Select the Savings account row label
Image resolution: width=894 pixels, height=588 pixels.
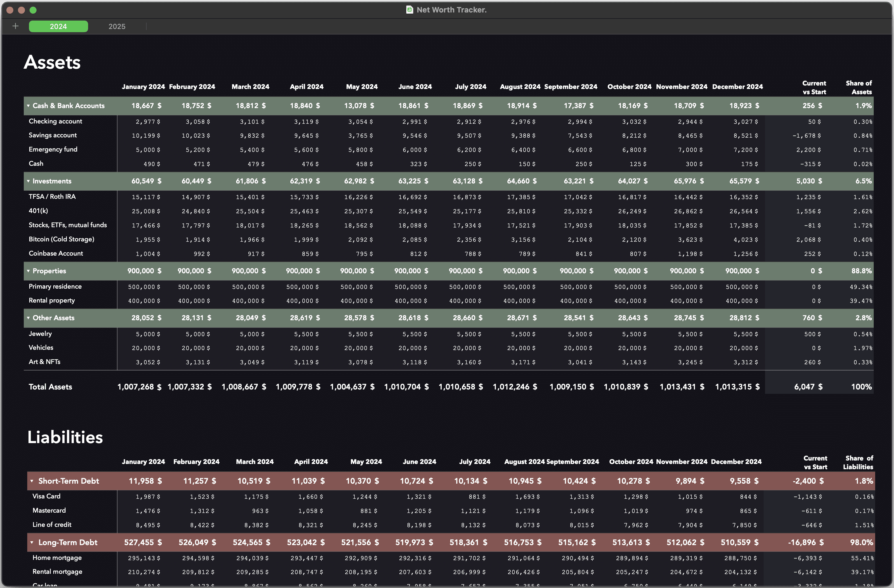point(52,135)
